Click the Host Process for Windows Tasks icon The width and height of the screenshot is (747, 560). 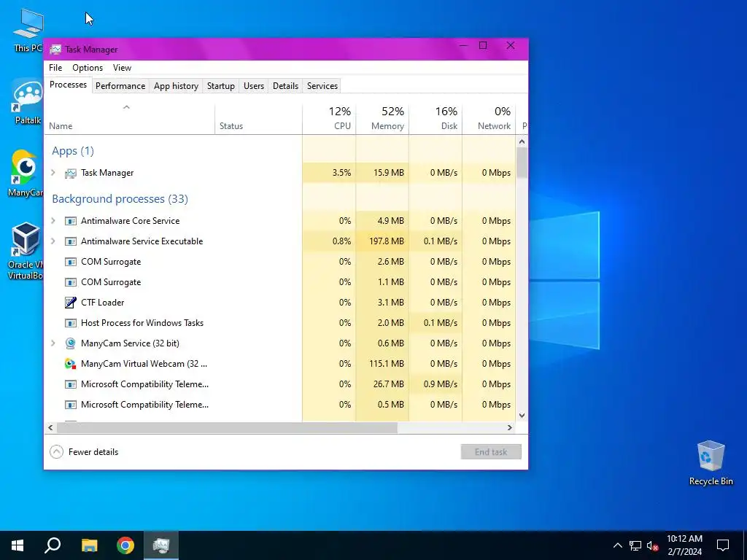[71, 323]
